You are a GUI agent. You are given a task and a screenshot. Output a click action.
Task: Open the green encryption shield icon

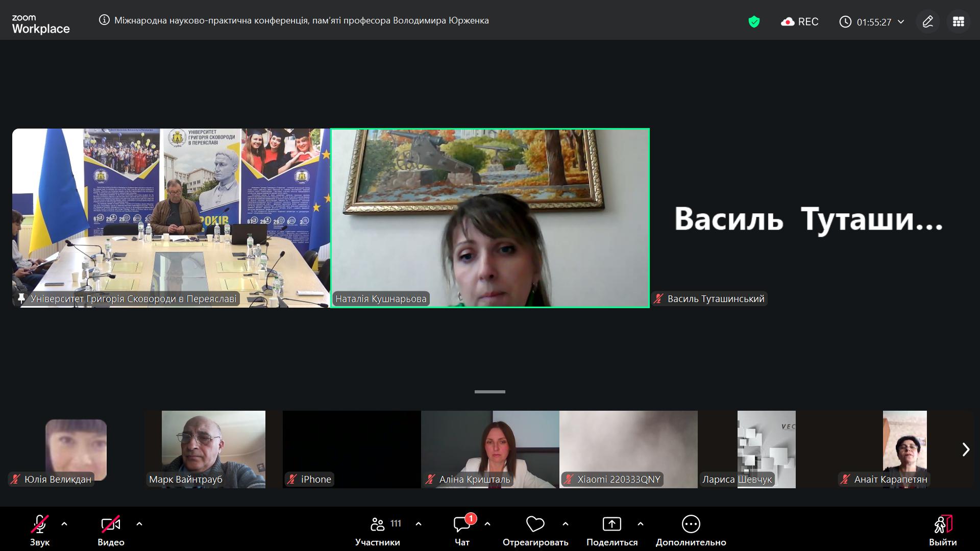(754, 21)
